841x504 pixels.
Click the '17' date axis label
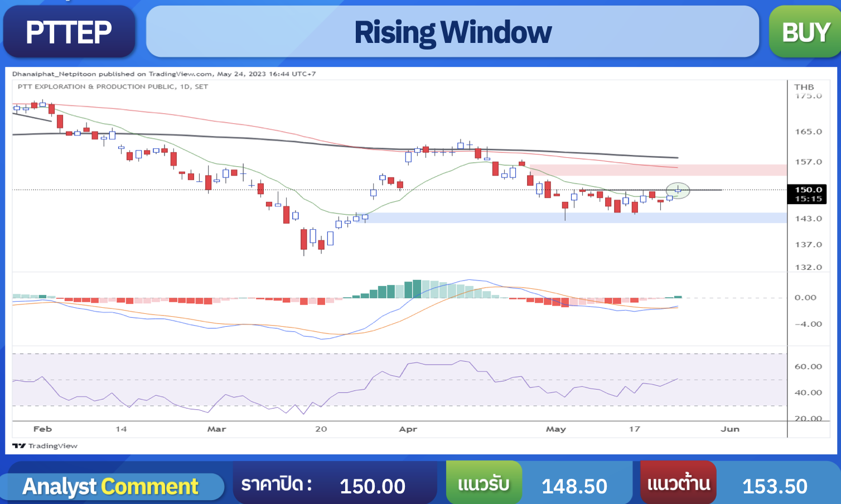(634, 429)
